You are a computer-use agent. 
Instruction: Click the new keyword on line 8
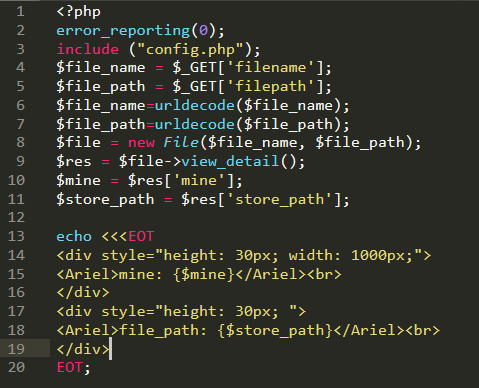(141, 143)
